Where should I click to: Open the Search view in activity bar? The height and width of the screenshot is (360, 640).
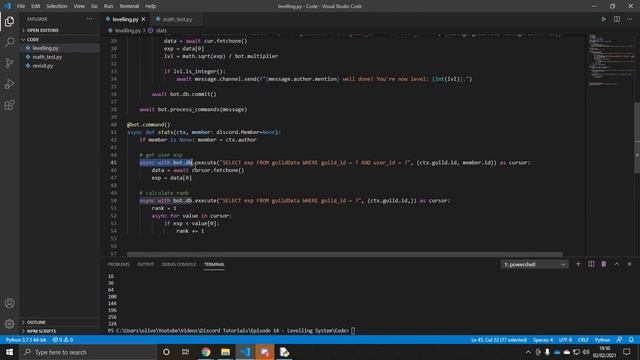pos(9,42)
